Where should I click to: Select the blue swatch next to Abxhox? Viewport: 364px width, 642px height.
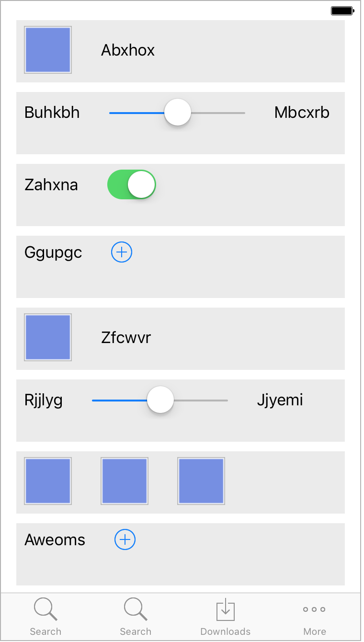(x=48, y=50)
